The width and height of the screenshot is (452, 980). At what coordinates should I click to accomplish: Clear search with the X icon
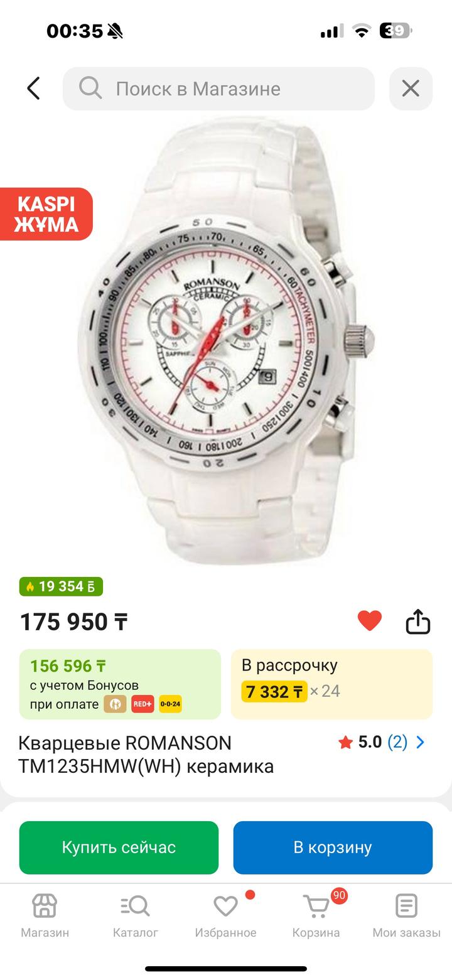(x=411, y=89)
